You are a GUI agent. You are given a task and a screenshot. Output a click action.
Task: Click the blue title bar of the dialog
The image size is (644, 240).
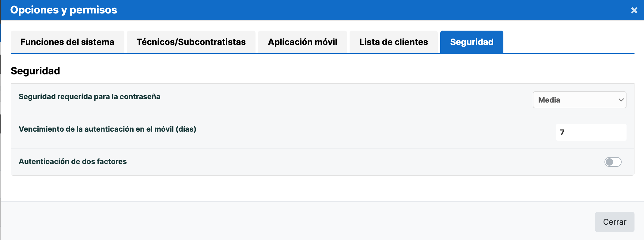point(322,10)
